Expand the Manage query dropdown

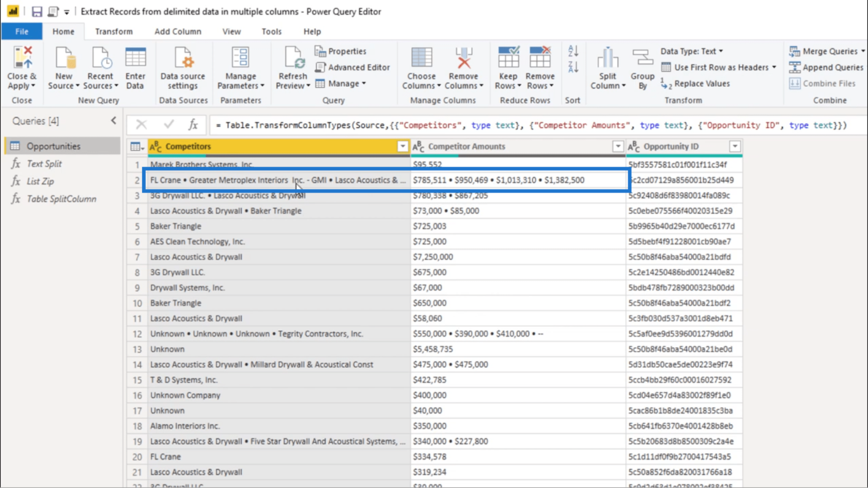[x=364, y=84]
